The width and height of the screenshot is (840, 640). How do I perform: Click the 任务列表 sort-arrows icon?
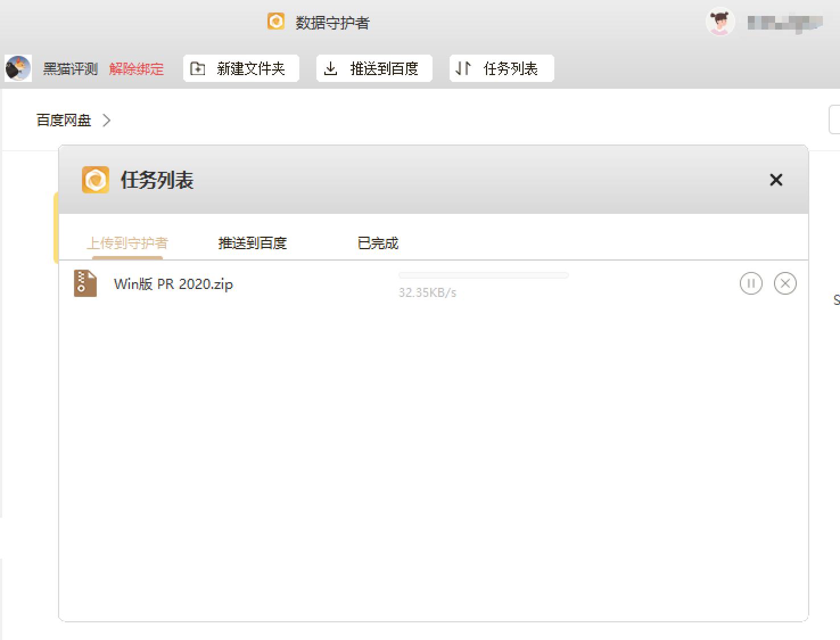(x=463, y=68)
